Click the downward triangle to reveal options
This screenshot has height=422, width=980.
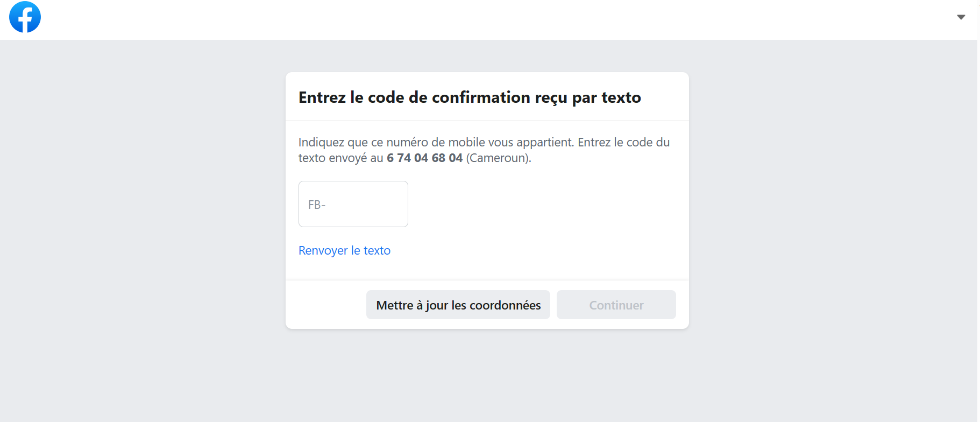click(961, 17)
